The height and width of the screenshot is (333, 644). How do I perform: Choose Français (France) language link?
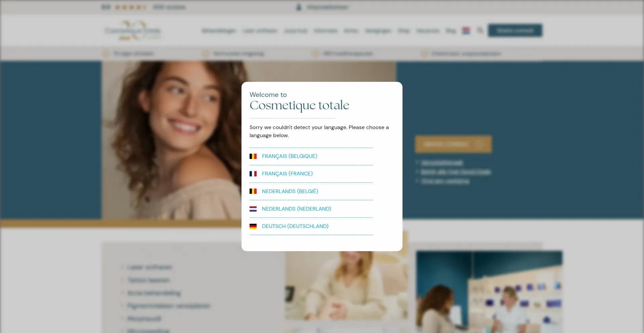tap(287, 174)
